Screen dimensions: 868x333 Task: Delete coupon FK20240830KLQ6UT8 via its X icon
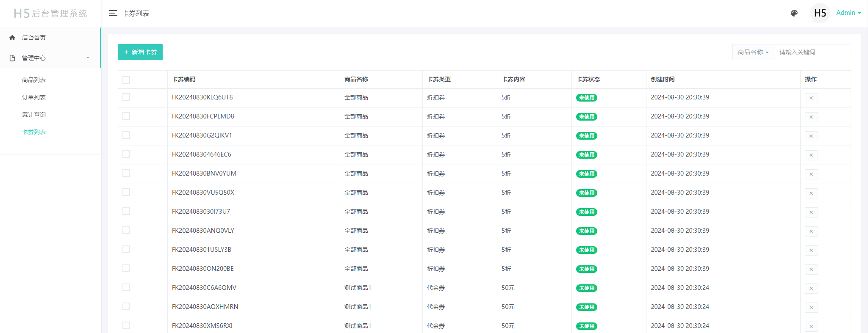point(811,98)
